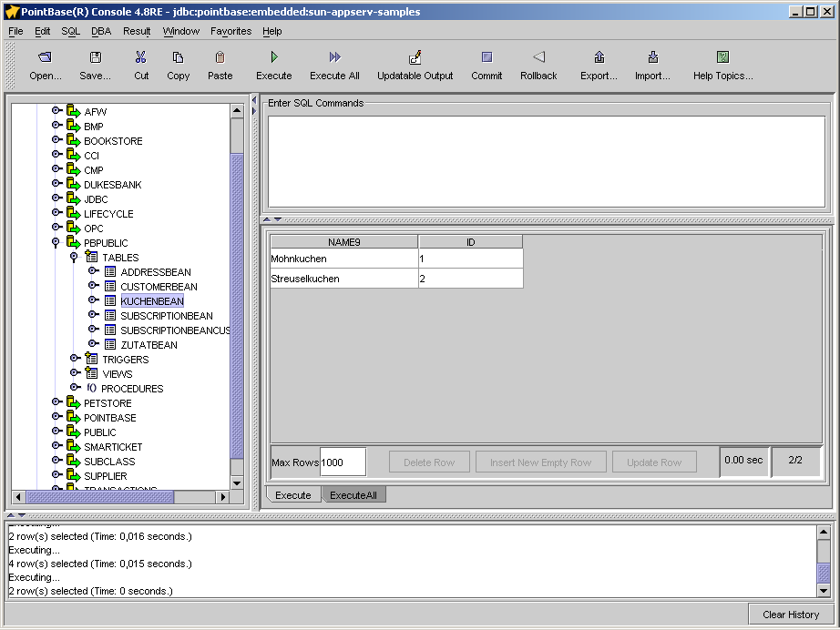Image resolution: width=840 pixels, height=630 pixels.
Task: Click the ZUTATBEAN table icon
Action: click(x=110, y=344)
